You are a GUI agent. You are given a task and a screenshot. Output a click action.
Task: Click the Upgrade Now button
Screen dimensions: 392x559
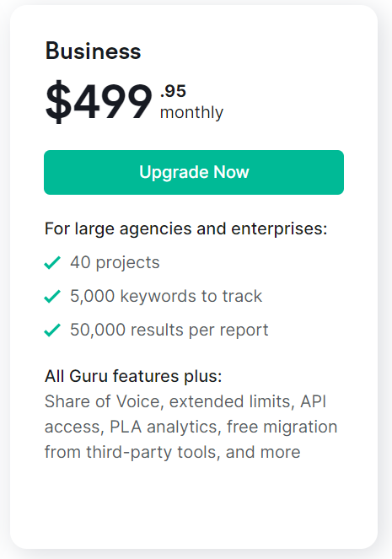(194, 172)
